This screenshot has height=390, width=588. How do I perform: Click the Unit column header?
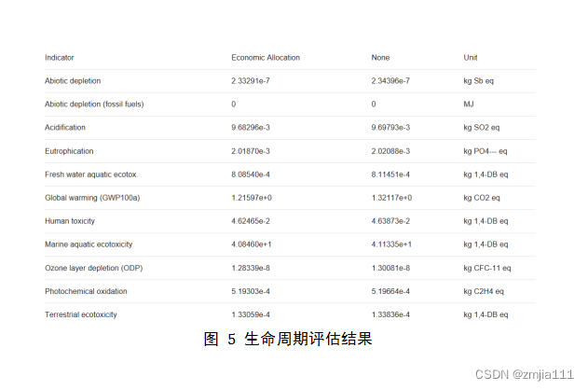(471, 58)
